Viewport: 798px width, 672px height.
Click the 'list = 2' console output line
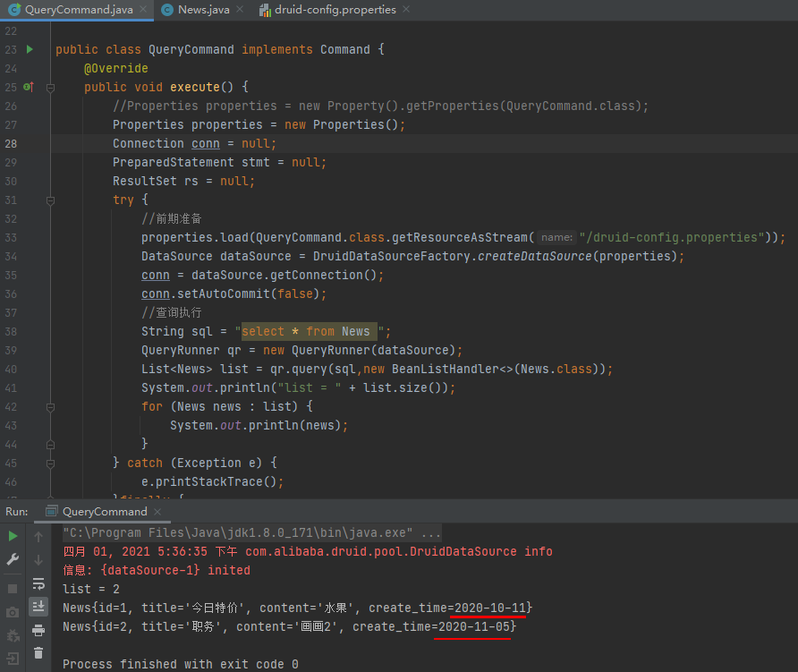[x=91, y=589]
